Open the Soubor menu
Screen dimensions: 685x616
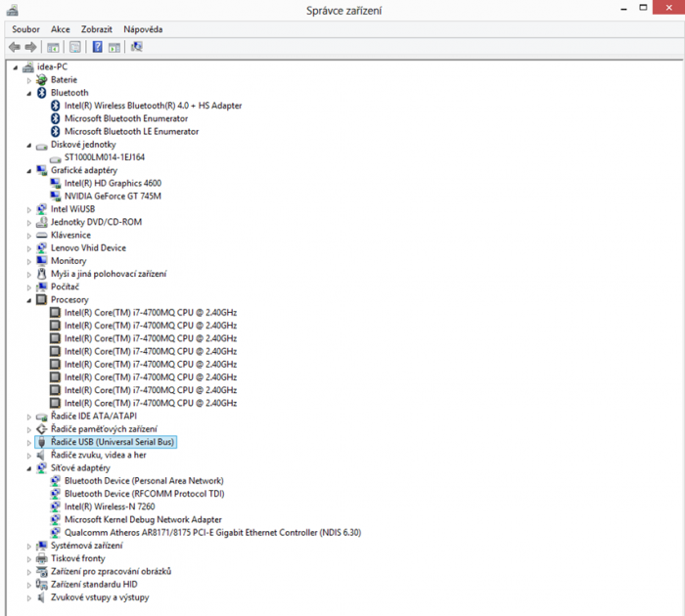pyautogui.click(x=25, y=29)
